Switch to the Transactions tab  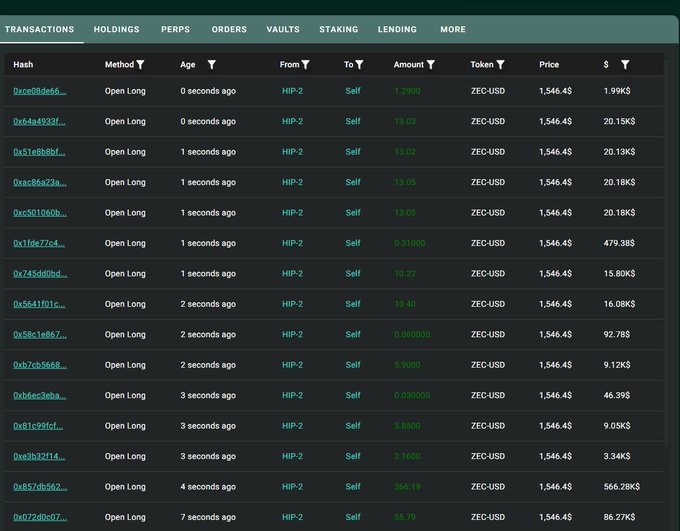pos(39,29)
